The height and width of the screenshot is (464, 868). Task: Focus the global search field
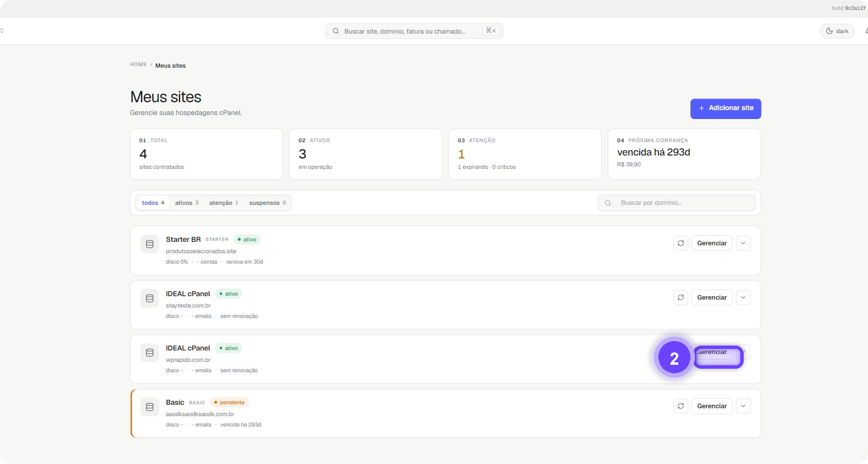pyautogui.click(x=414, y=31)
